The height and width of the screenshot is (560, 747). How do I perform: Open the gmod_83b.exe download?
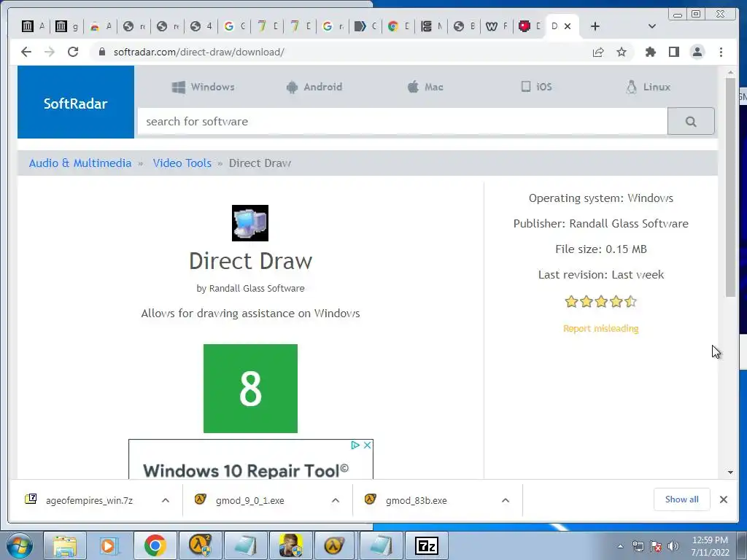coord(416,500)
